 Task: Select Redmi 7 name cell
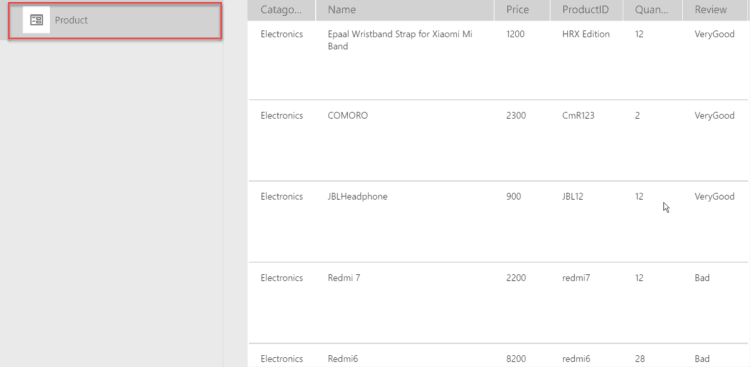344,278
